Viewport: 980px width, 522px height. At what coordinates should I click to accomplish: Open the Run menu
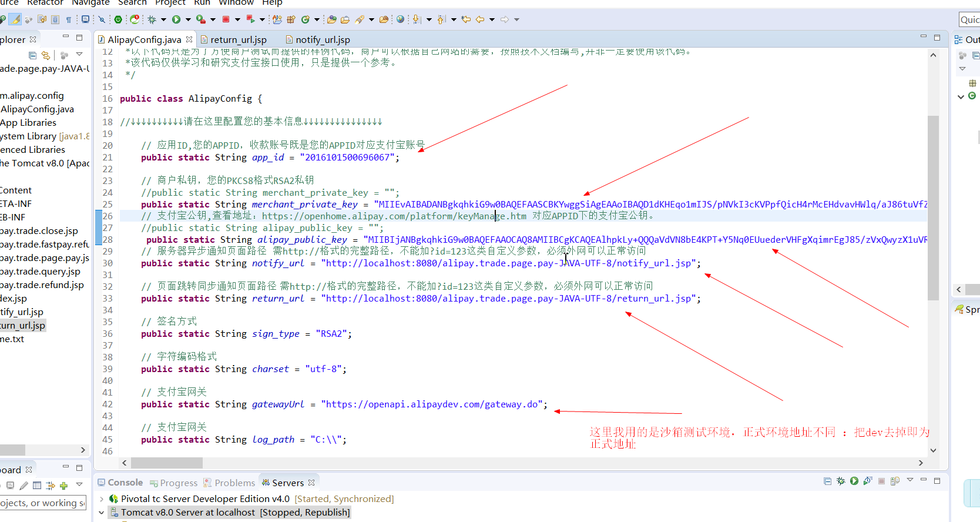202,2
